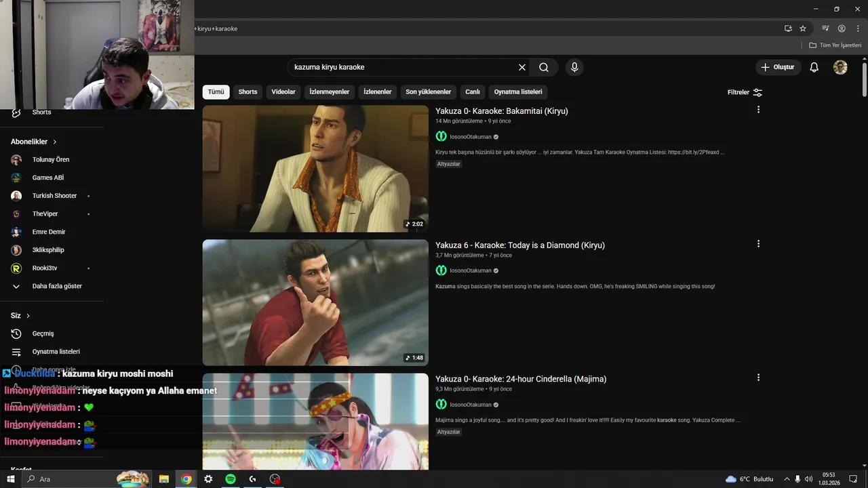Viewport: 868px width, 488px height.
Task: Click the browser address bar URL
Action: [216, 28]
